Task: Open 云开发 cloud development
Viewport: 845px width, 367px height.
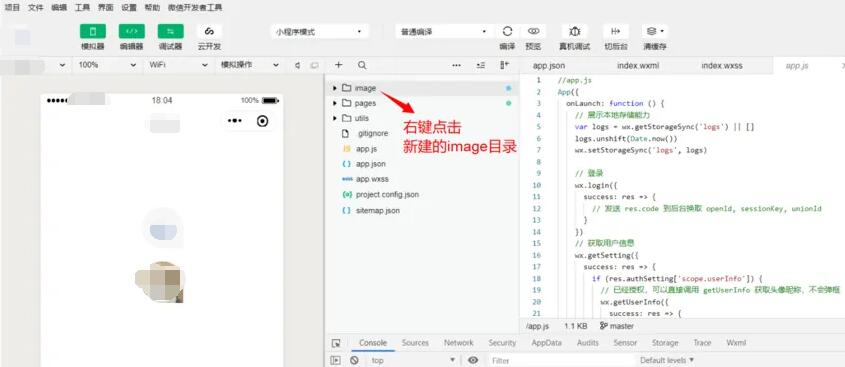Action: point(209,31)
